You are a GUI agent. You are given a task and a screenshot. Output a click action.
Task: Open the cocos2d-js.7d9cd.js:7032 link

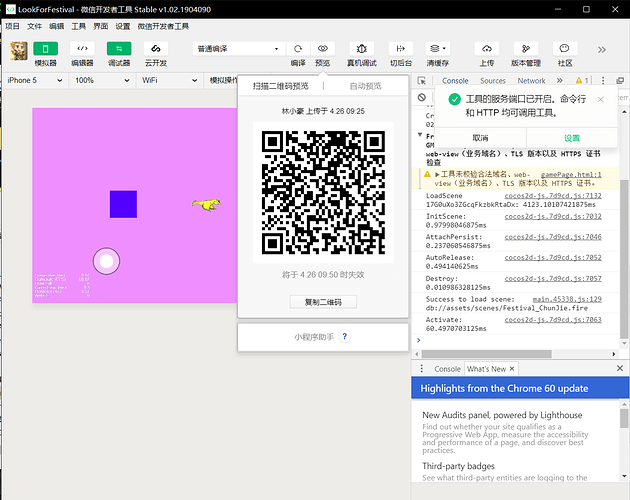[553, 216]
